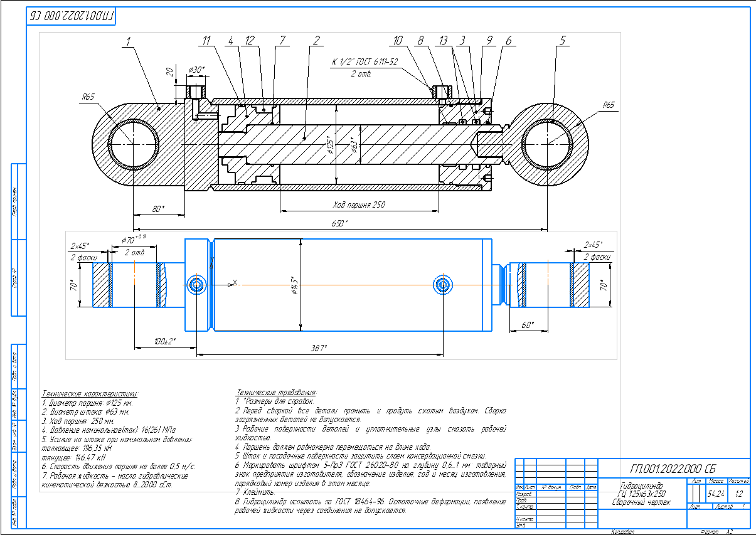Click the 'Формат А2' label
Viewport: 756px width, 535px height.
click(718, 531)
